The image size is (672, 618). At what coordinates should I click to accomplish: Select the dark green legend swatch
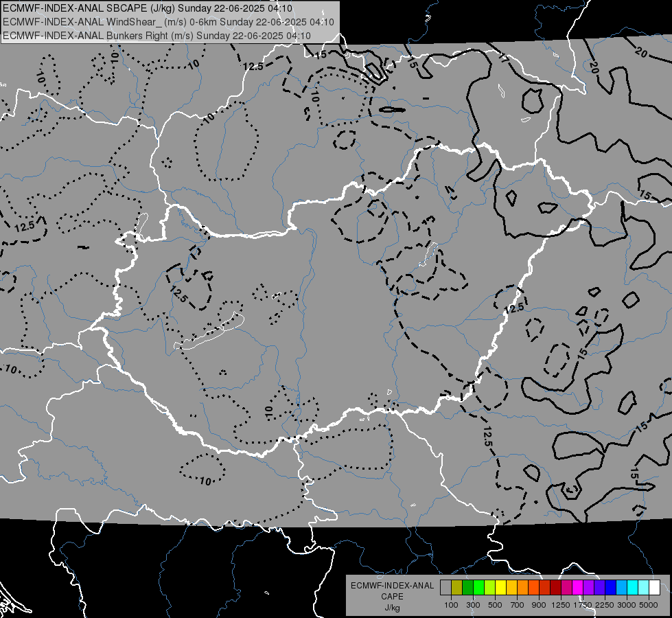point(467,587)
